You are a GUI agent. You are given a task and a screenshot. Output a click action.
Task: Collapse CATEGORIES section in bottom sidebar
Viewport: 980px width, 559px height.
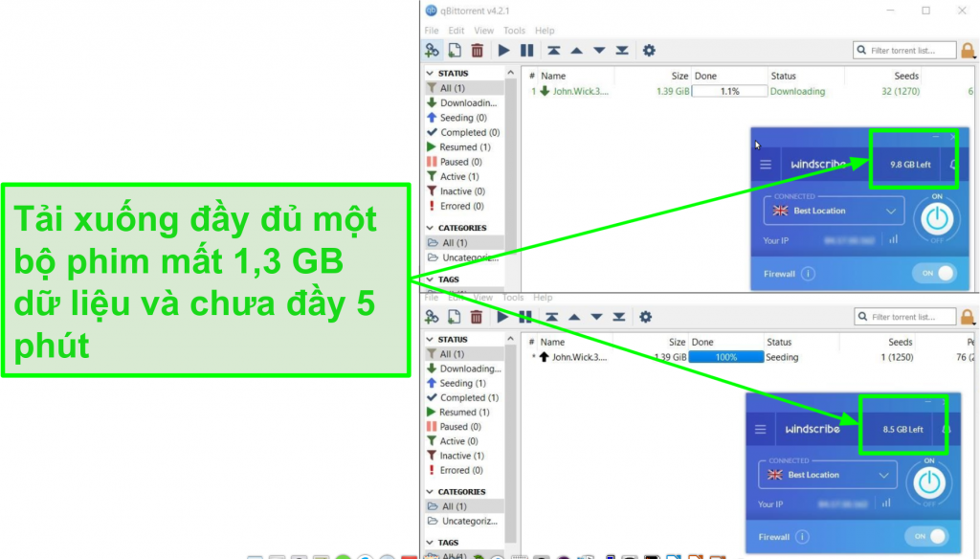coord(430,491)
